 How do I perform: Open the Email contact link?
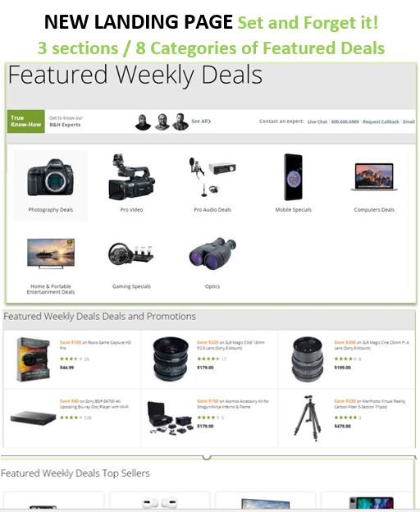click(409, 121)
